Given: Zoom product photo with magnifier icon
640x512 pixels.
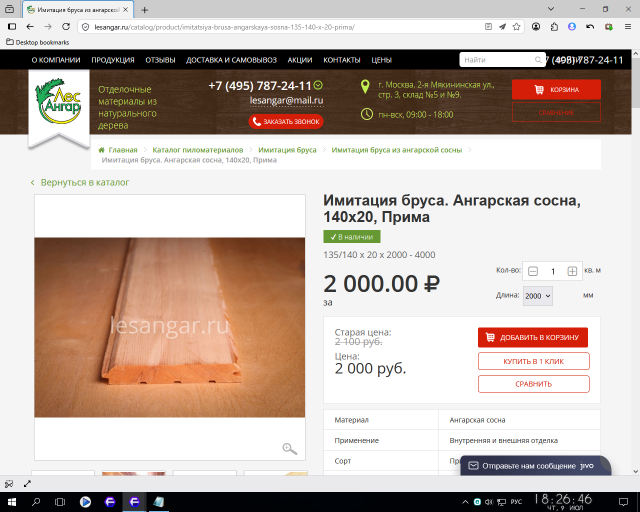Looking at the screenshot, I should click(x=289, y=448).
